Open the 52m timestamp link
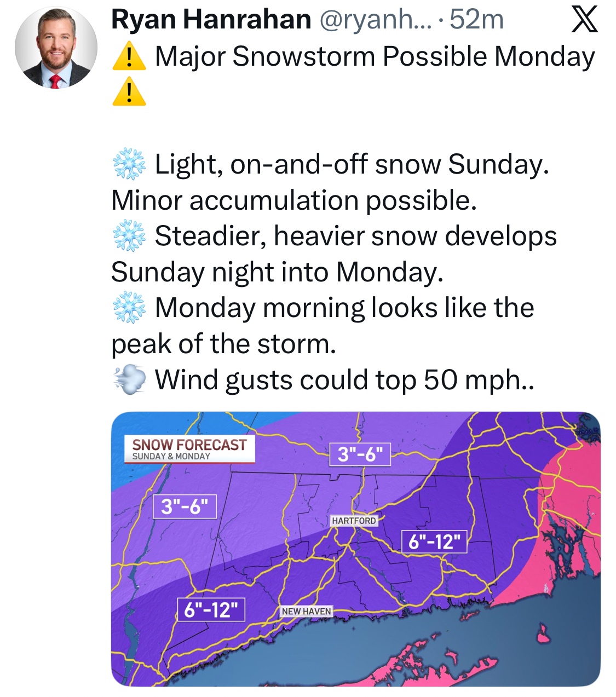 (x=476, y=20)
